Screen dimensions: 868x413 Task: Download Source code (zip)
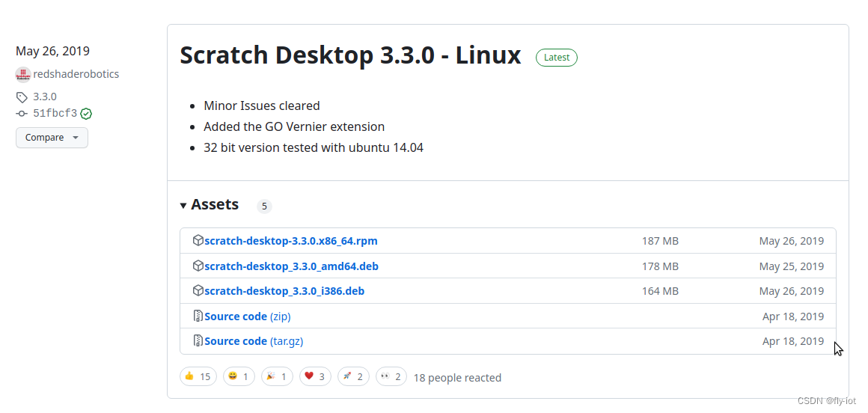tap(248, 316)
